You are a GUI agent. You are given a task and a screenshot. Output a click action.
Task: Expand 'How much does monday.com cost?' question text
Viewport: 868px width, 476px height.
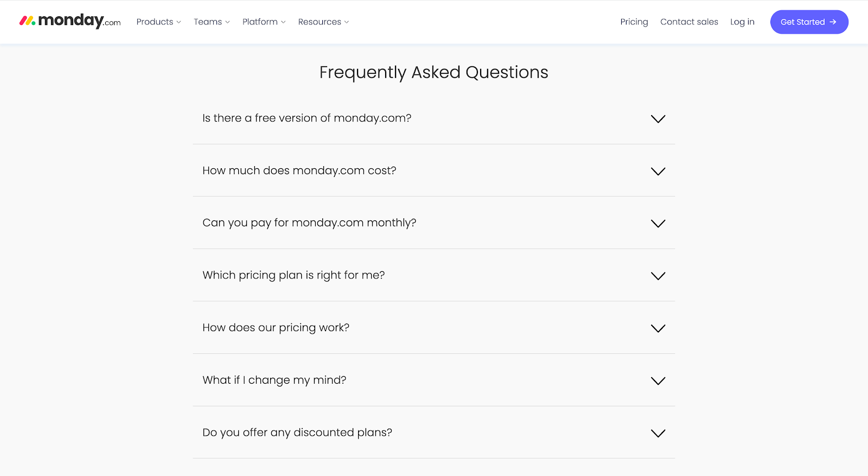click(x=299, y=170)
